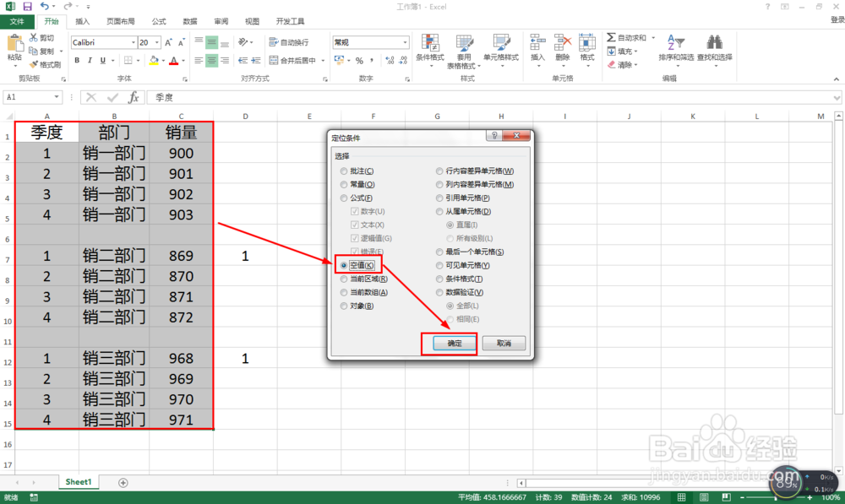Image resolution: width=845 pixels, height=504 pixels.
Task: Switch to the 页面布局 Page Layout tab
Action: (x=120, y=22)
